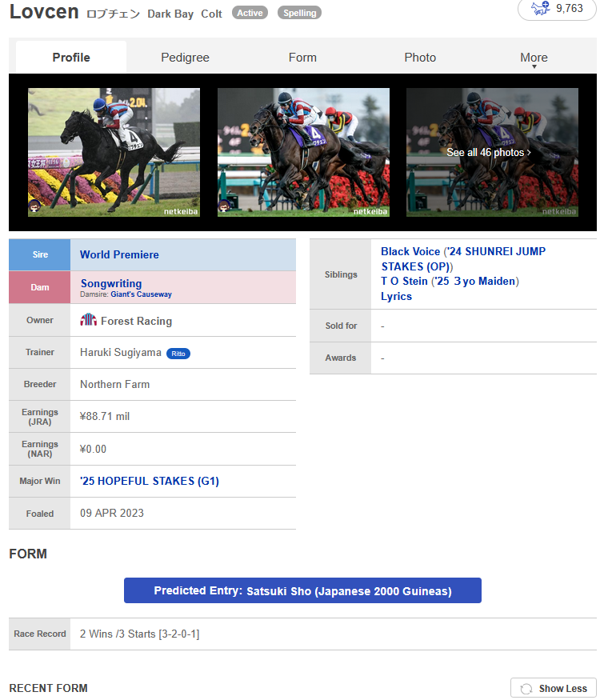
Task: Click the Active status badge
Action: pos(250,13)
